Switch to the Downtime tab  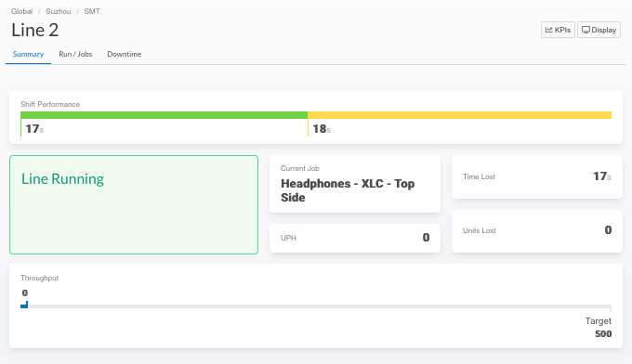[125, 54]
